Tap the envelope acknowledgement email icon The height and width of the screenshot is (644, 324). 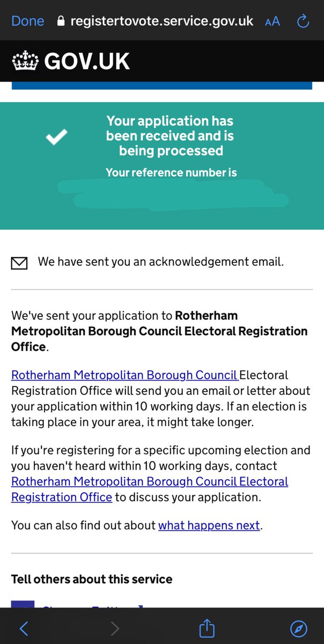coord(19,263)
